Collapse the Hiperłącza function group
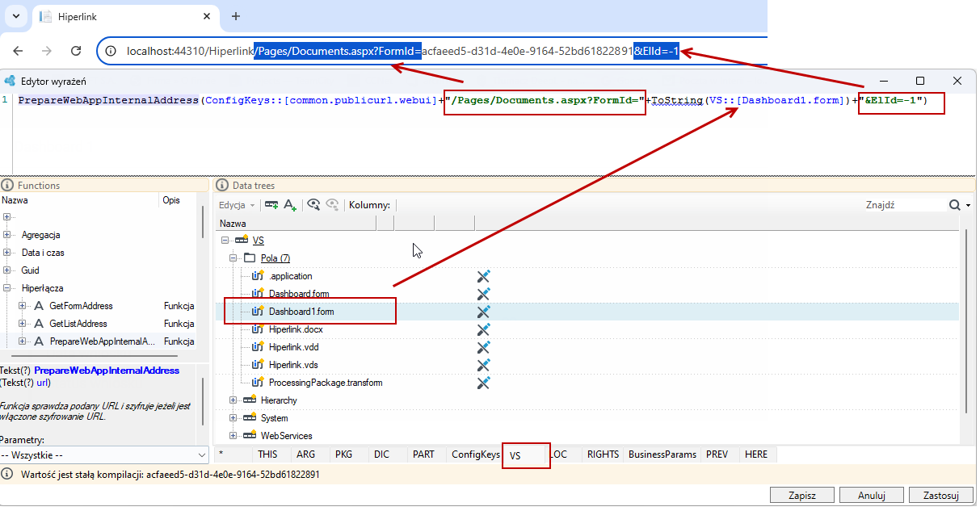The image size is (980, 511). tap(7, 288)
